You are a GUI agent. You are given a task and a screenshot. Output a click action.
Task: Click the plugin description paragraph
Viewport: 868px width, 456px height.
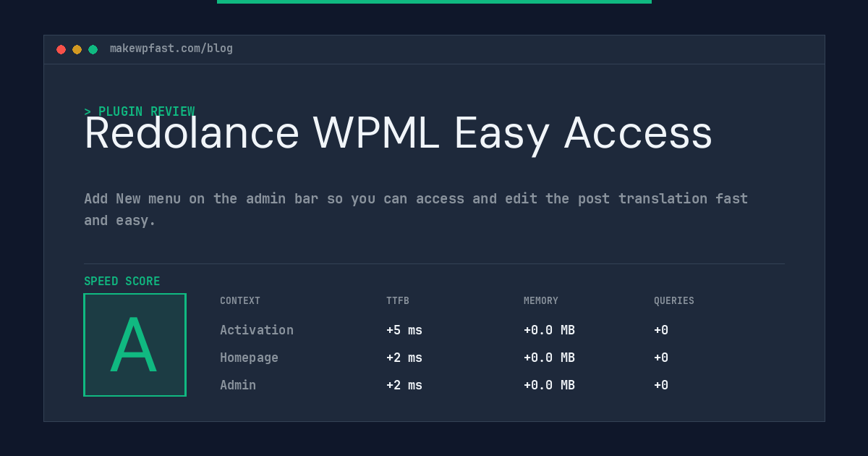pos(416,209)
